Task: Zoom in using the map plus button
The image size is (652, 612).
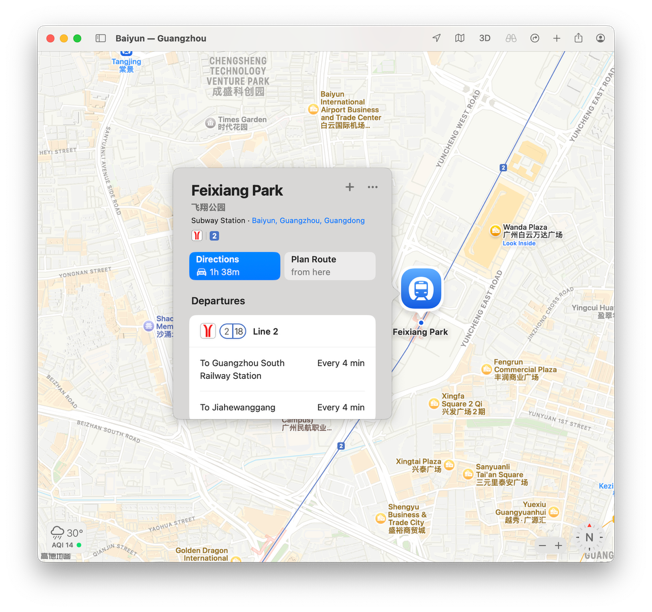Action: click(558, 545)
